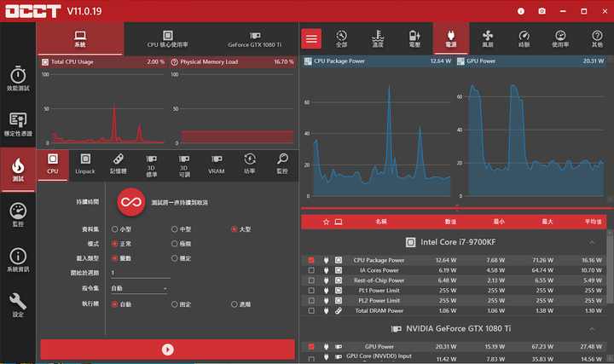Set mode to 極限 radio

pos(175,244)
